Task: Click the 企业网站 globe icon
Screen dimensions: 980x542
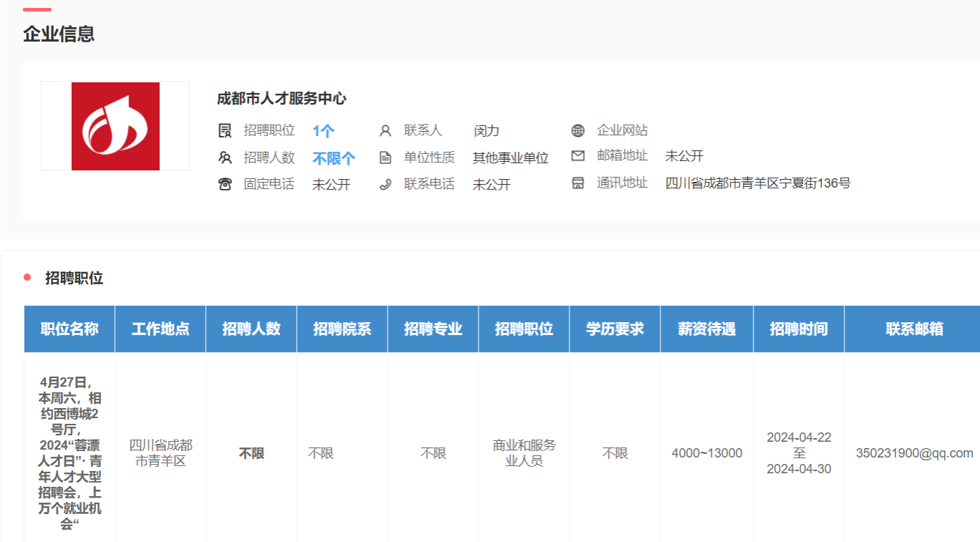Action: coord(578,130)
